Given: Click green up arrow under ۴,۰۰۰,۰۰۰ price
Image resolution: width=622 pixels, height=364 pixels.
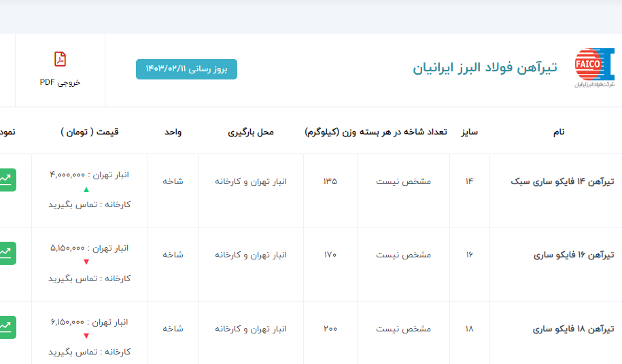Looking at the screenshot, I should click(86, 189).
